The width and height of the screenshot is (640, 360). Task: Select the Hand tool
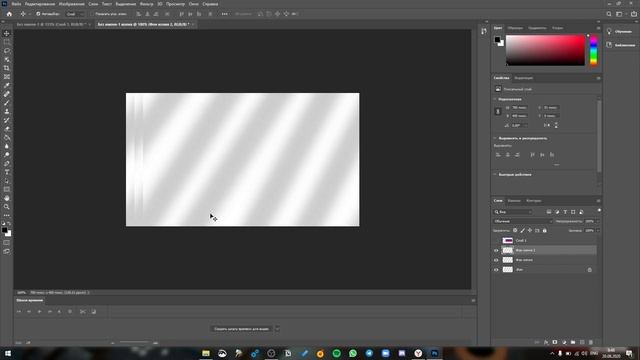pos(7,198)
